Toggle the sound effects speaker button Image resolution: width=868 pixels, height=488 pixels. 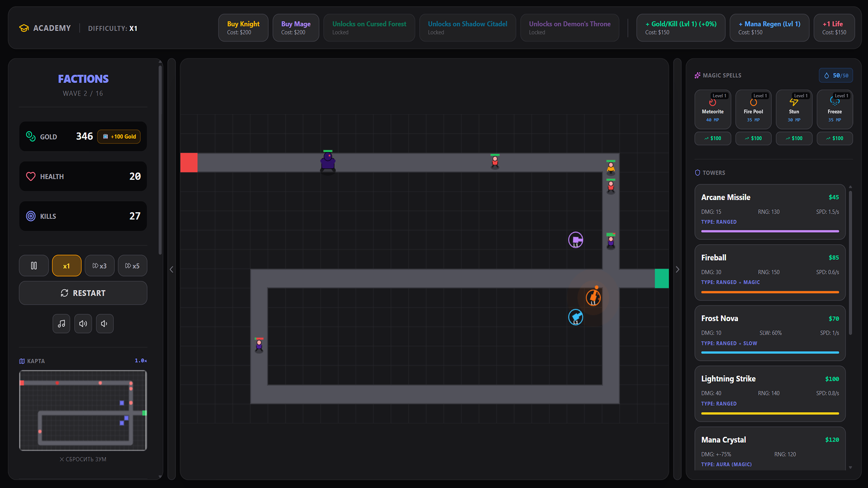tap(83, 324)
